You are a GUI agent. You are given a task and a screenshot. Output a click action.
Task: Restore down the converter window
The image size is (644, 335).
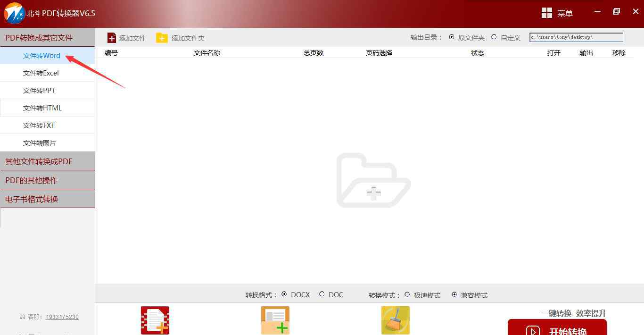(616, 12)
